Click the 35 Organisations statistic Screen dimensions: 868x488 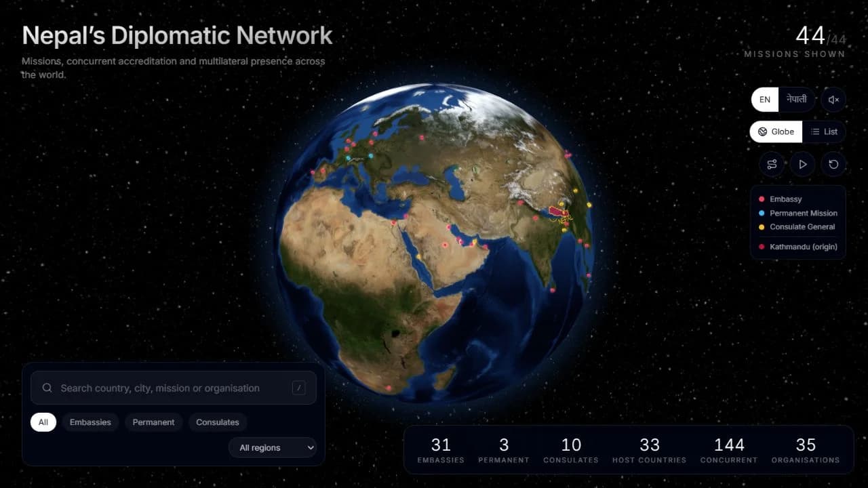coord(806,451)
